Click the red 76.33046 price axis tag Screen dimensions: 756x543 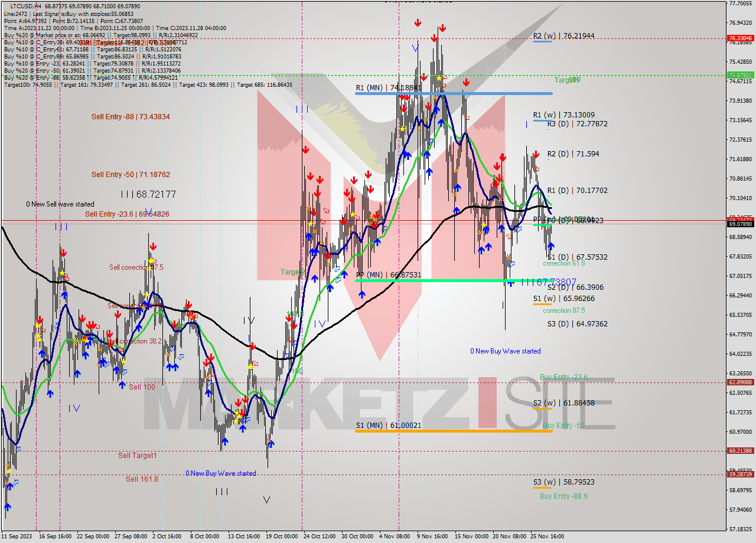[x=741, y=38]
